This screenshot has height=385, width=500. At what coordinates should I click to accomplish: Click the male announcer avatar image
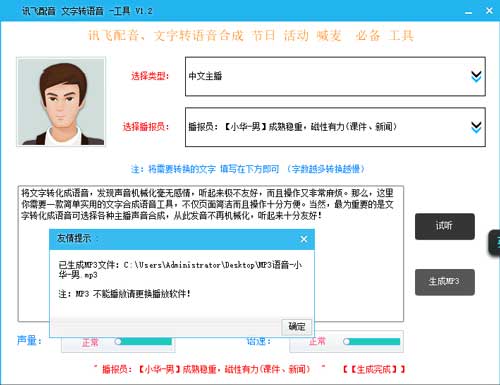pos(61,102)
